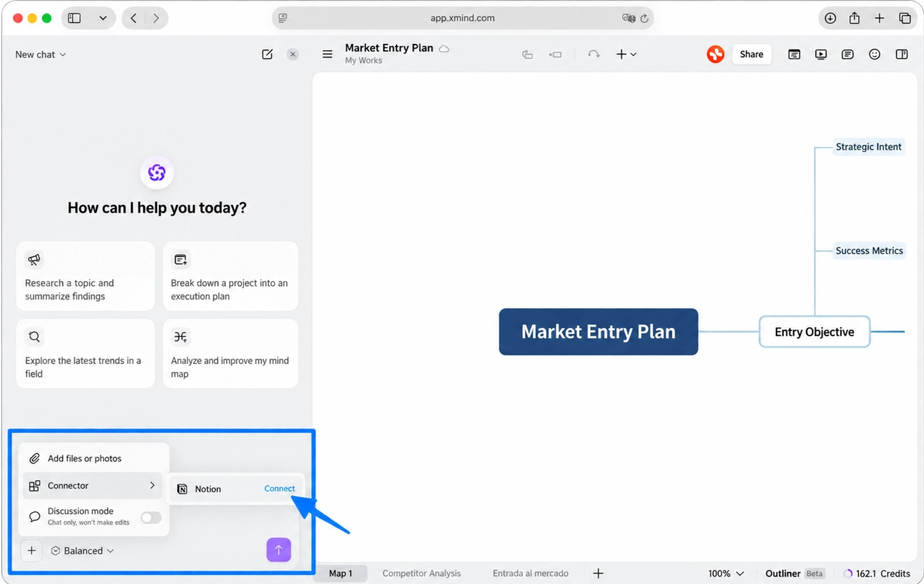Toggle the Safari sidebar icon
924x584 pixels.
75,18
